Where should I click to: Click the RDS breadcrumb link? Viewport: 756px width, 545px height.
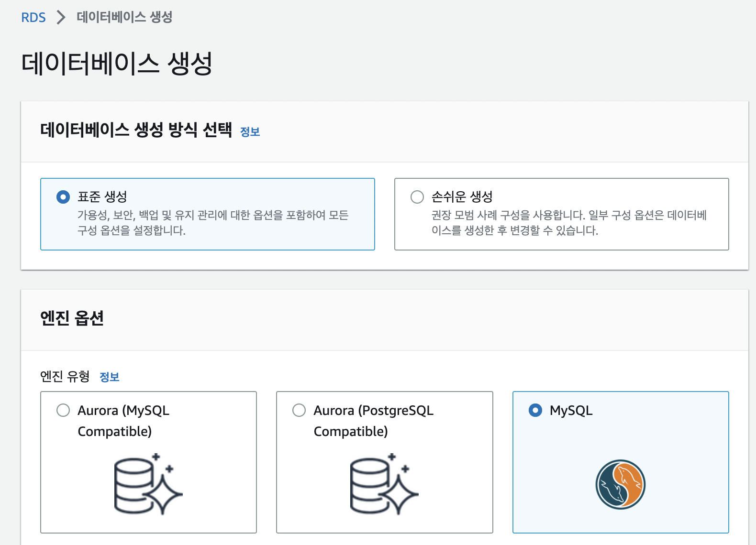coord(33,18)
